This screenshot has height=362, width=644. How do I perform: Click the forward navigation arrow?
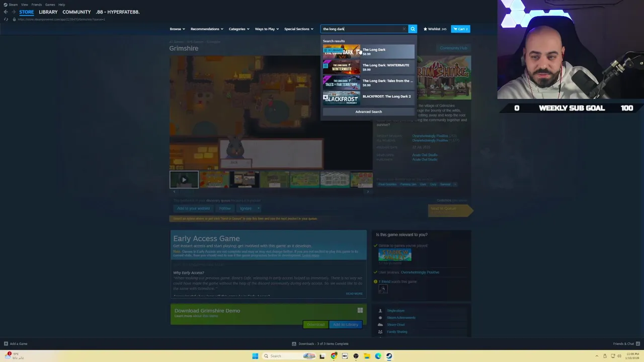click(13, 12)
